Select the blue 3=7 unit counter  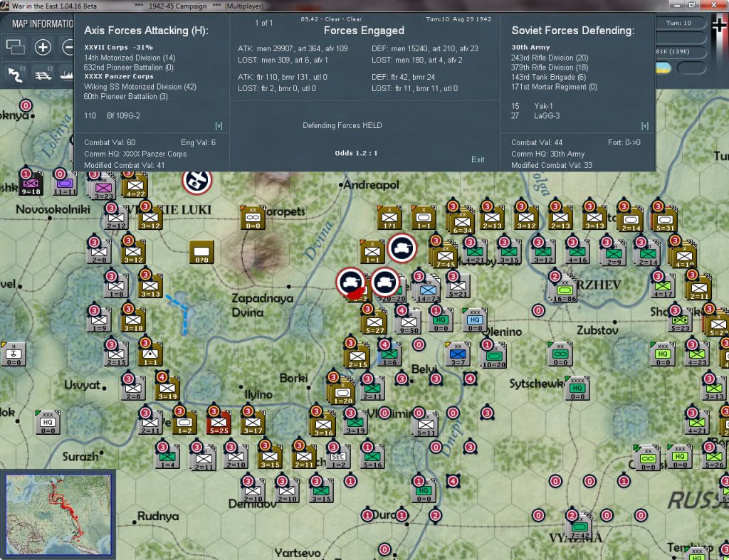(x=458, y=354)
